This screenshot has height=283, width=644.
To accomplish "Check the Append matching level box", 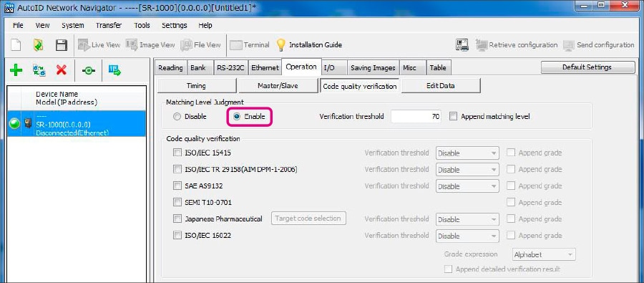I will click(x=454, y=116).
